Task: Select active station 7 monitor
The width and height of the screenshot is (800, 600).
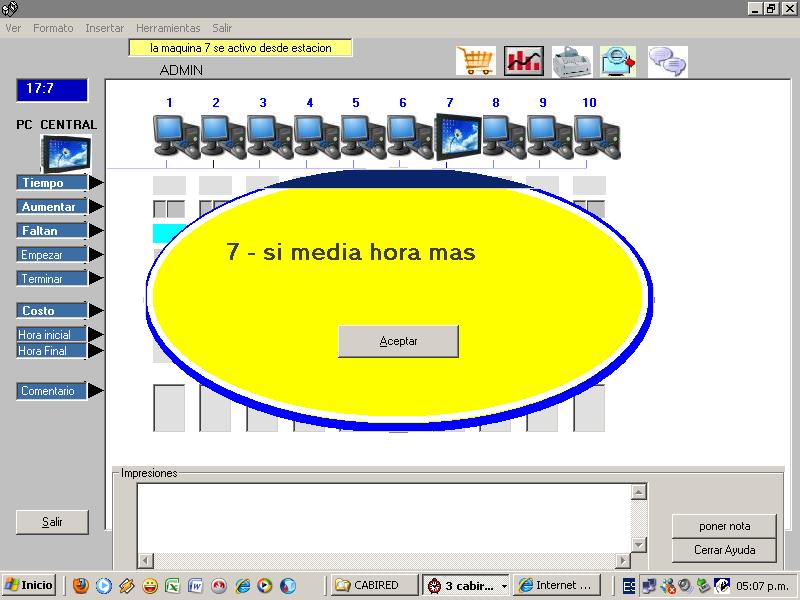Action: (458, 137)
